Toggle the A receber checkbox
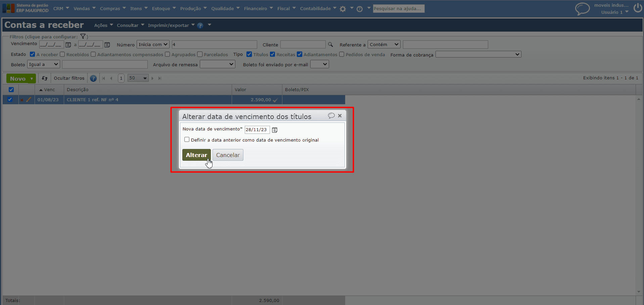644x305 pixels. 32,54
